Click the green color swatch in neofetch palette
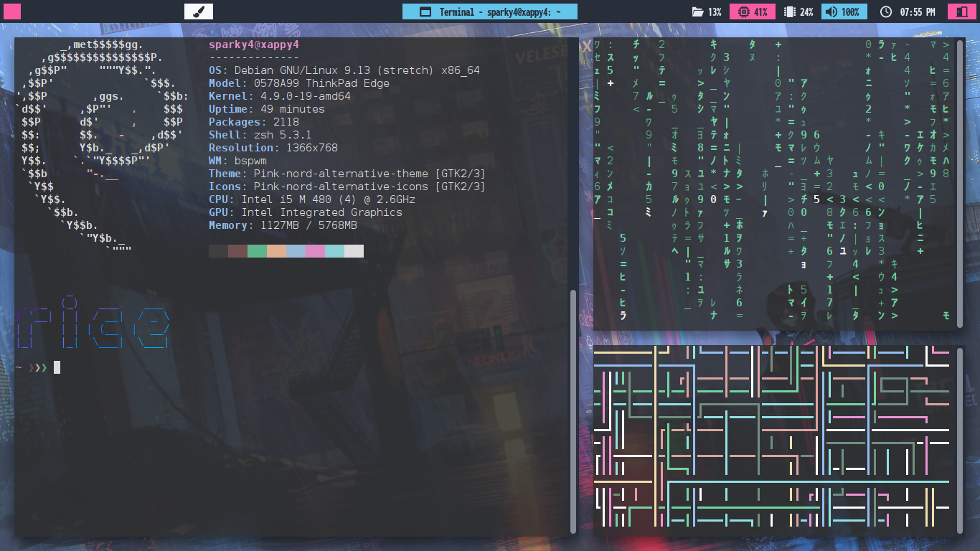The height and width of the screenshot is (551, 980). [x=257, y=251]
